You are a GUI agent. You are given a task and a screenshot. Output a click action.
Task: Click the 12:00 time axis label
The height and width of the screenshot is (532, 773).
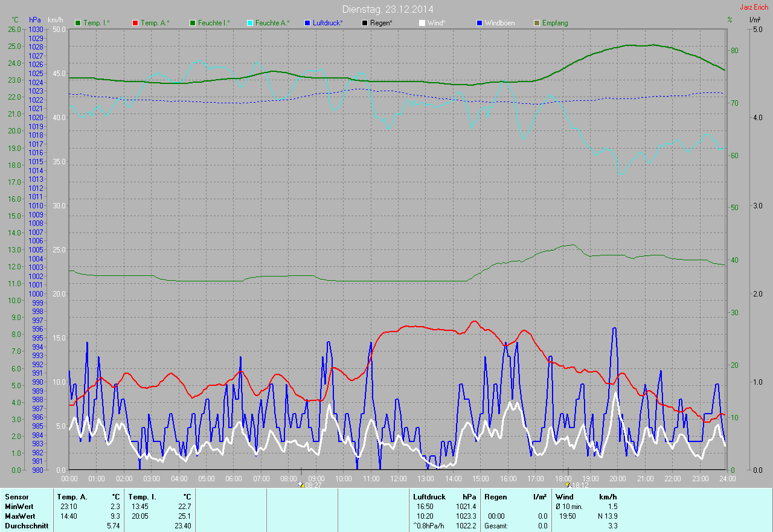pyautogui.click(x=399, y=478)
